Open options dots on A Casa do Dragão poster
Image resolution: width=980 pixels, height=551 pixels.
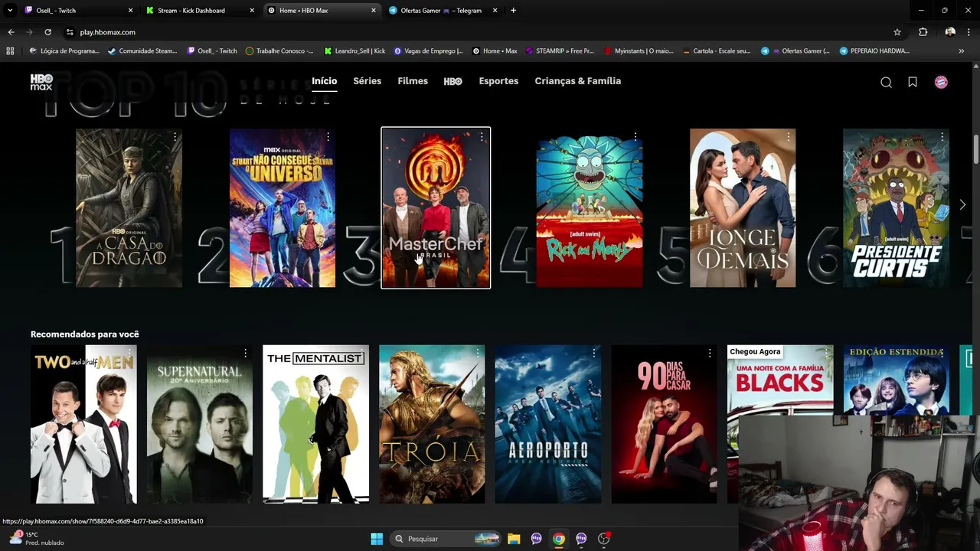click(175, 136)
